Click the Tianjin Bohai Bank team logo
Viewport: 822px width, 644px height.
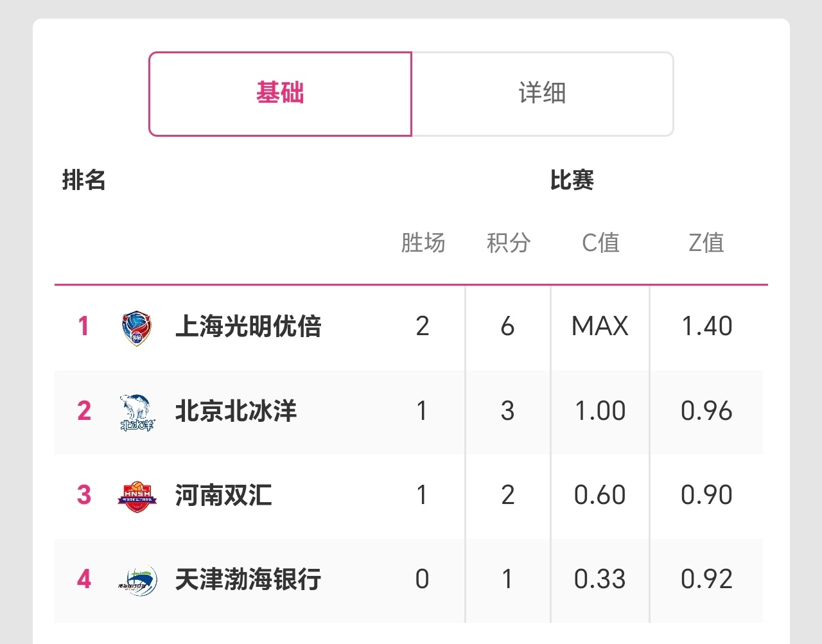click(137, 580)
